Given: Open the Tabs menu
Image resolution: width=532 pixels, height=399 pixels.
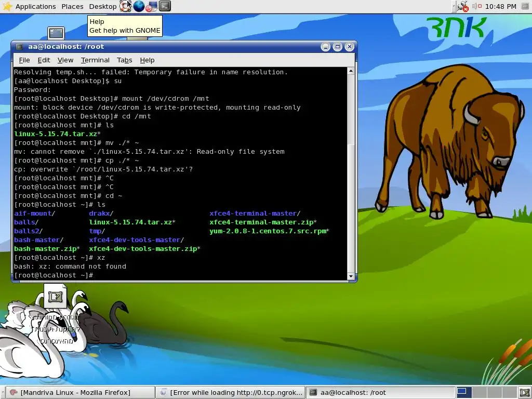Looking at the screenshot, I should coord(125,60).
